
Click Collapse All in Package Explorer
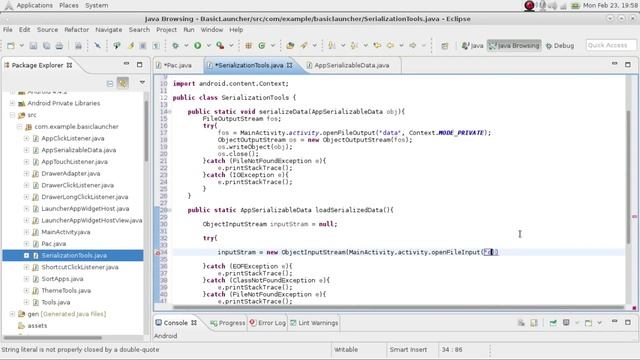coord(110,83)
